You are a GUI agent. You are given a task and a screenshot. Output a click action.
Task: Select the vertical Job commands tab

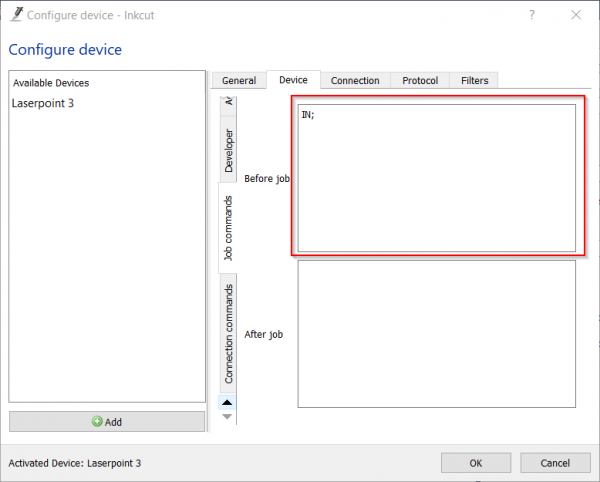pos(228,228)
